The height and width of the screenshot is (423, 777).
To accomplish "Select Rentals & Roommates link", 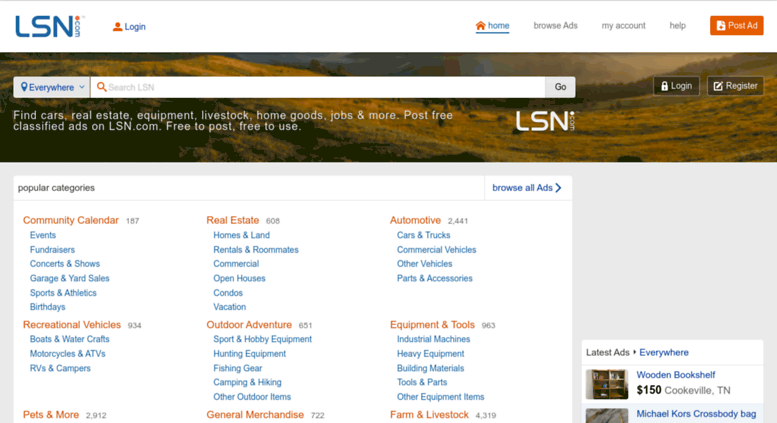I will [256, 250].
